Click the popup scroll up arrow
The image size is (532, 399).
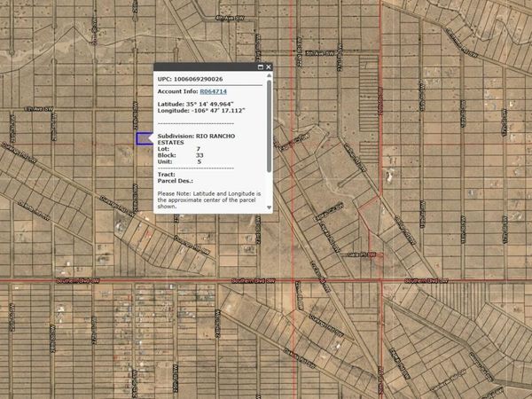269,75
